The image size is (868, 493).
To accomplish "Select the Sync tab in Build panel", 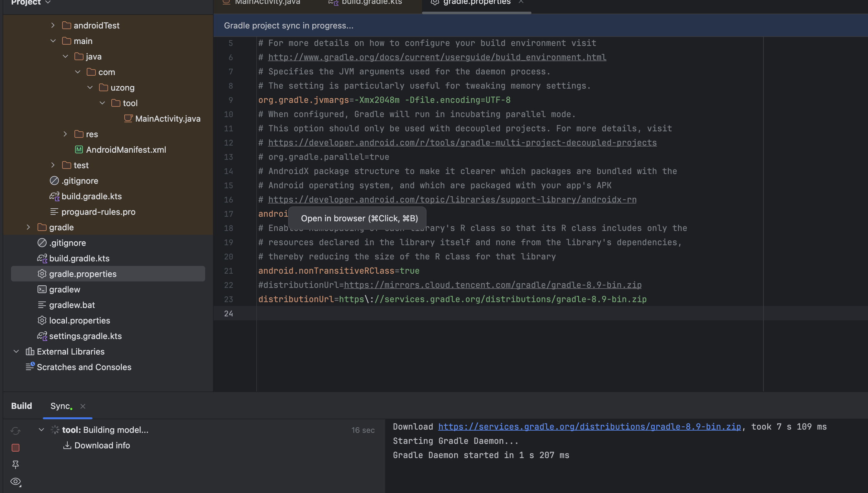I will 60,406.
